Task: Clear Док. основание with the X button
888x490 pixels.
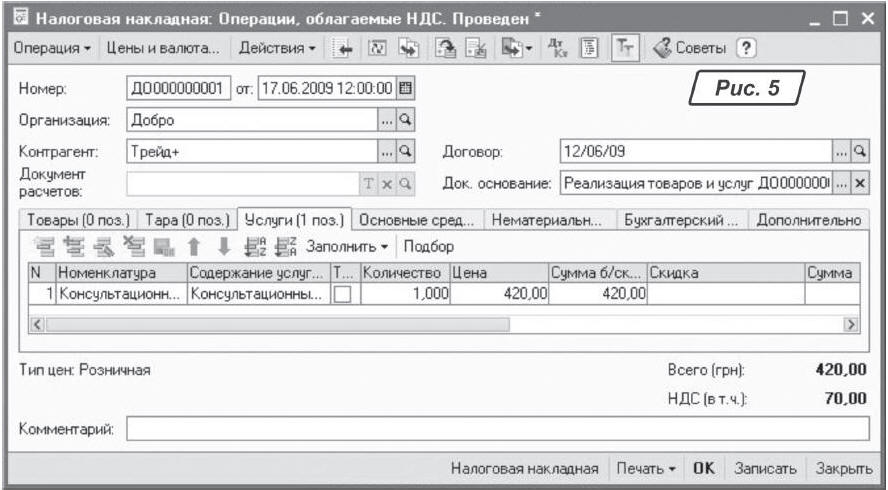Action: tap(858, 184)
